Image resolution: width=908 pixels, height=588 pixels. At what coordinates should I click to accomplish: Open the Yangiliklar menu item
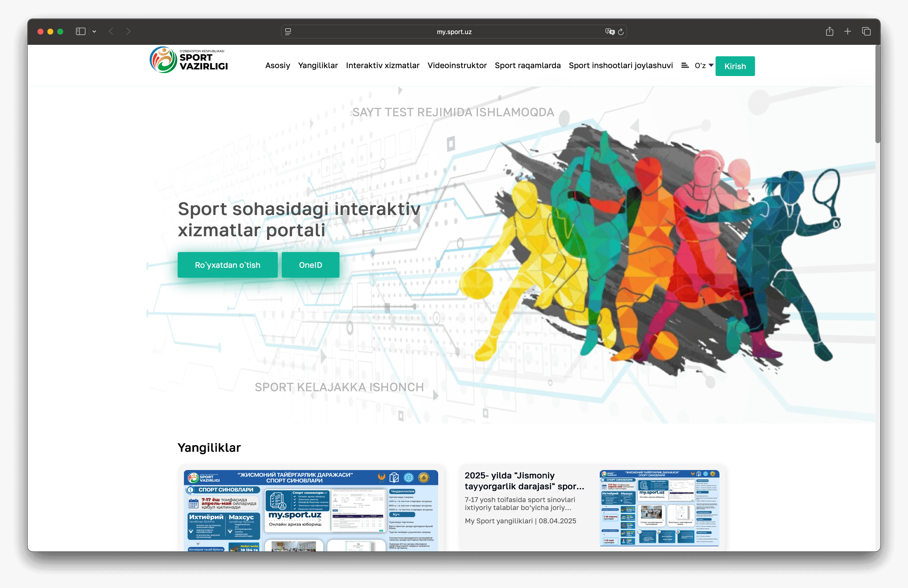click(318, 66)
